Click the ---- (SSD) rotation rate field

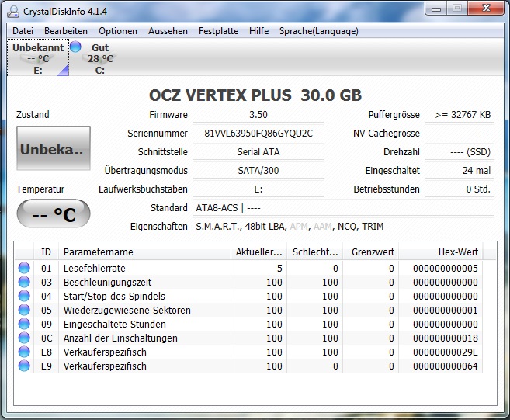click(460, 151)
